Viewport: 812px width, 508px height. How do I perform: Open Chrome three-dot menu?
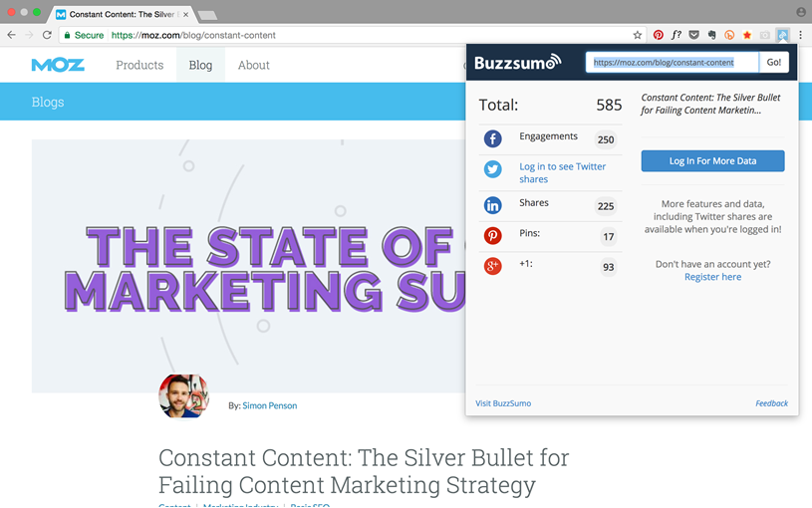click(801, 35)
